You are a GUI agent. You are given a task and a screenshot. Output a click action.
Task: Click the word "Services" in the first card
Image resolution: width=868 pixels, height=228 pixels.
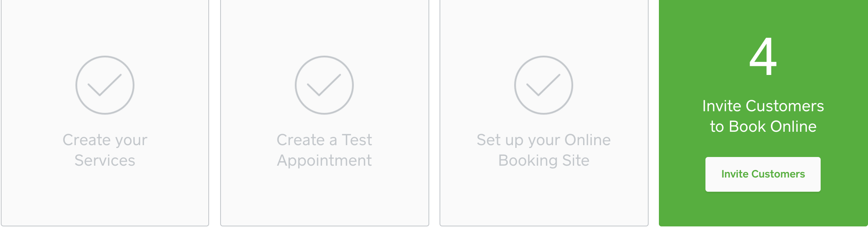pos(105,161)
